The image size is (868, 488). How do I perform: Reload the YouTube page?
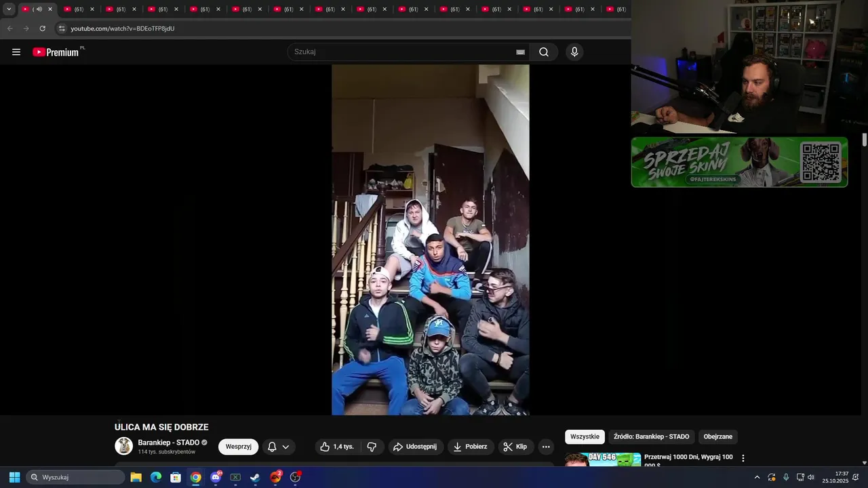click(x=42, y=28)
